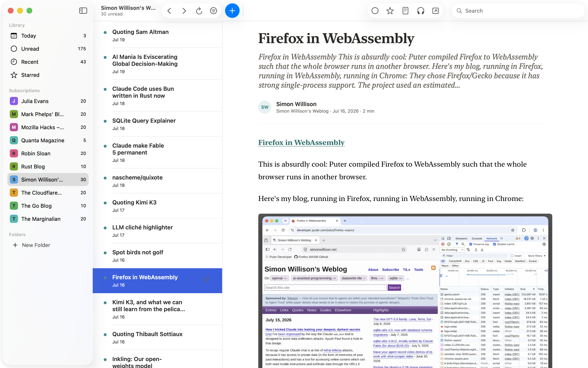Open 'Claude Code uses Bun written in Rust now'

click(157, 96)
